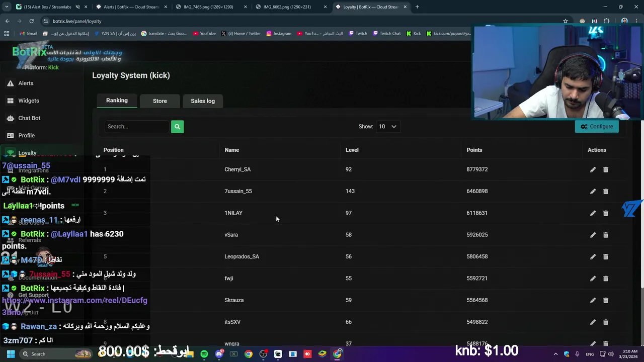644x362 pixels.
Task: Edit the 7ussain_55 row with pencil icon
Action: [593, 192]
